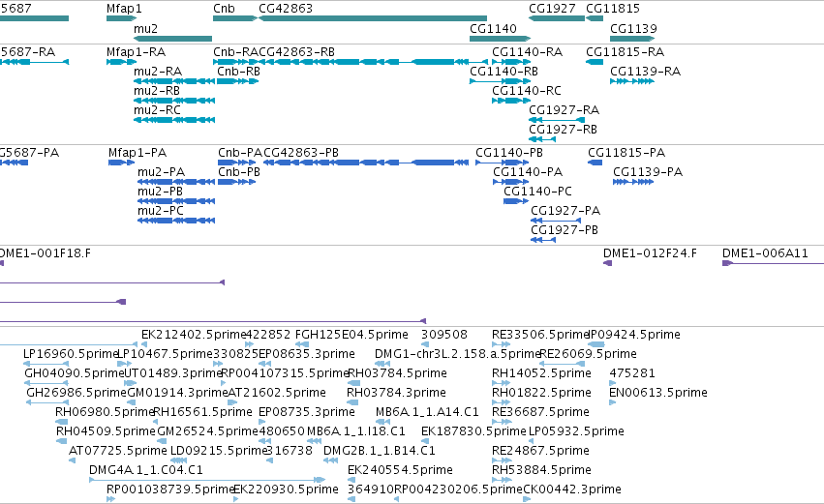Screen dimensions: 824x504
Task: Click the CG1927-PB protein label
Action: point(565,230)
